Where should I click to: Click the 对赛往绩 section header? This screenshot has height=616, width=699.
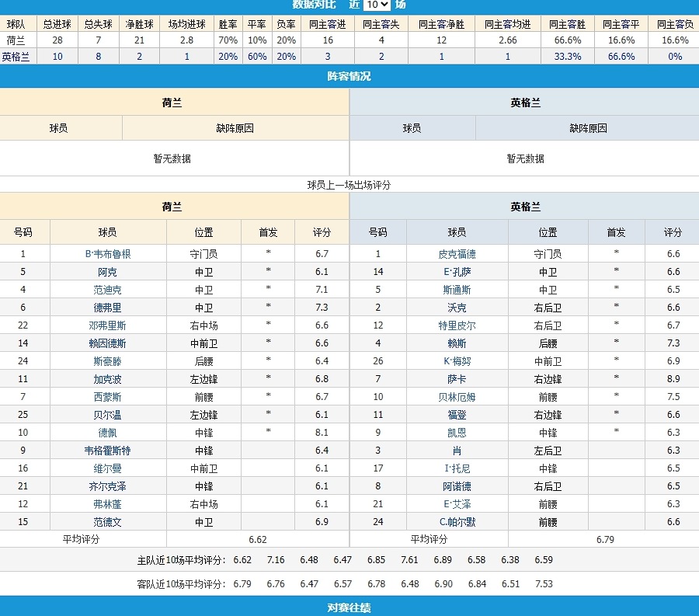tap(349, 607)
